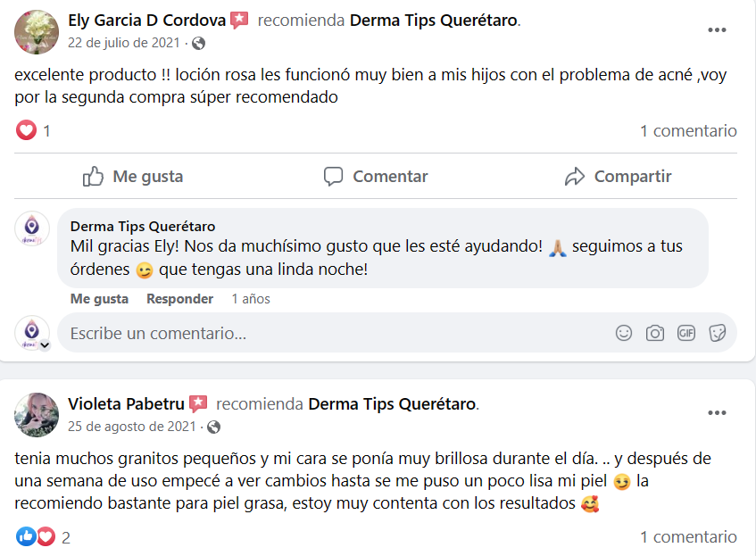The height and width of the screenshot is (556, 756).
Task: View the 1 comentario on Violeta's post
Action: pos(688,536)
